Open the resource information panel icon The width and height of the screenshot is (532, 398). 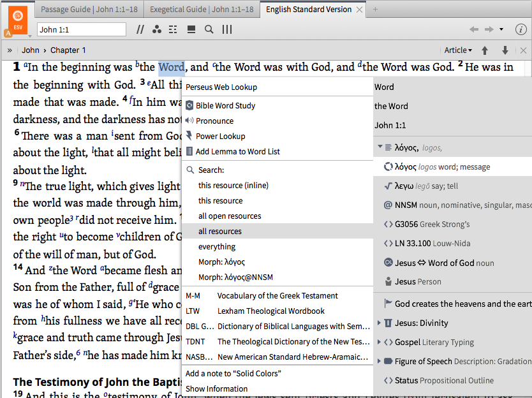pos(521,29)
